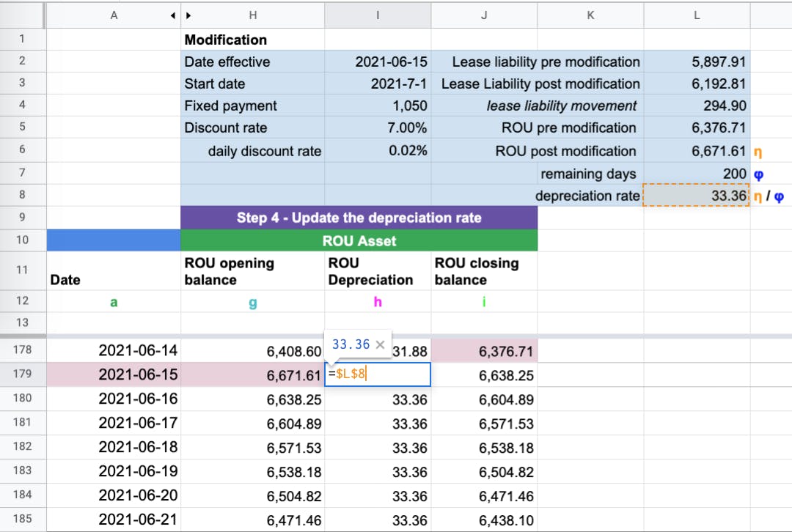This screenshot has width=792, height=532.
Task: Click the green ROU Asset header cell
Action: point(359,240)
